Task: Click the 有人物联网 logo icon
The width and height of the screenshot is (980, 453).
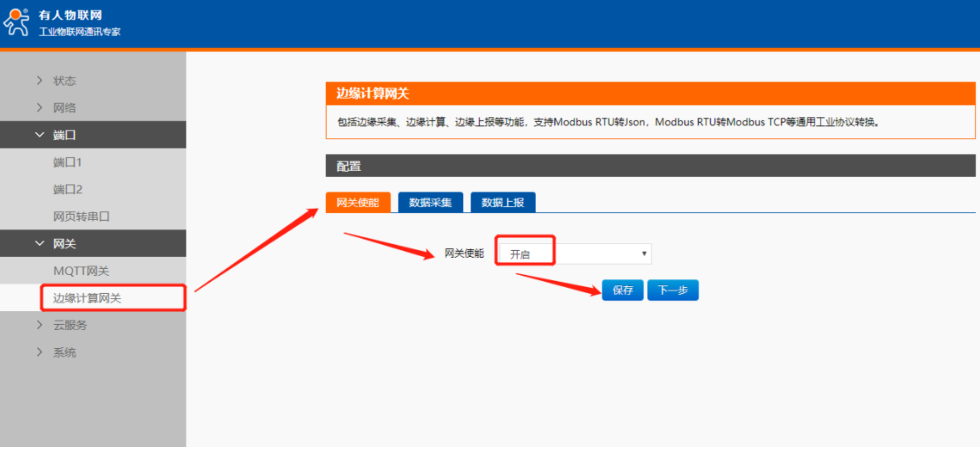Action: [17, 22]
